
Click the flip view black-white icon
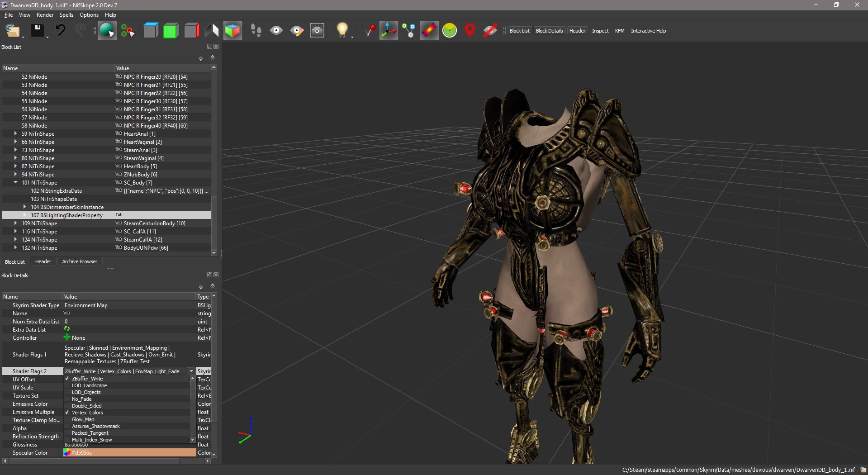(x=212, y=31)
